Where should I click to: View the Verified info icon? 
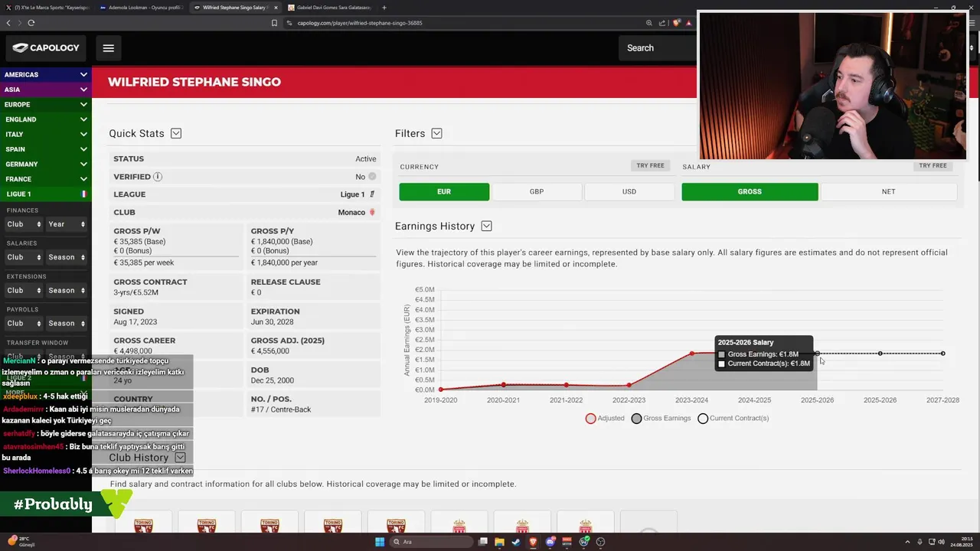click(158, 177)
